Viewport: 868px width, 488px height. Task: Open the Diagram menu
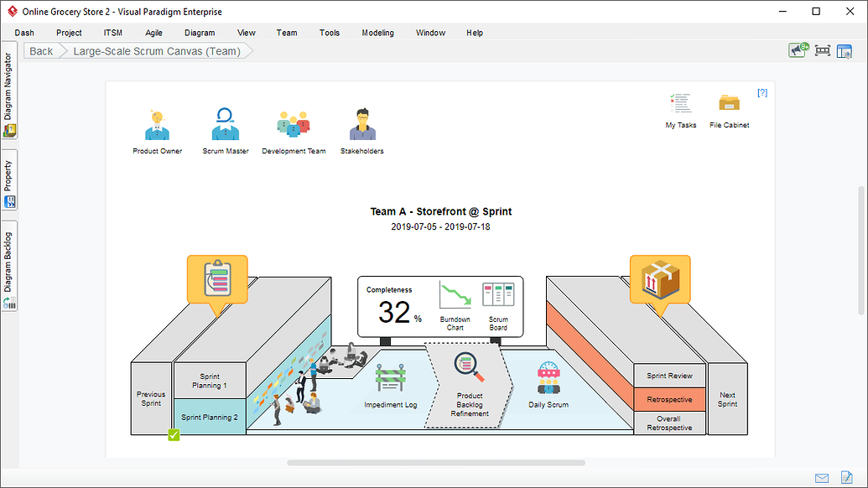tap(200, 33)
